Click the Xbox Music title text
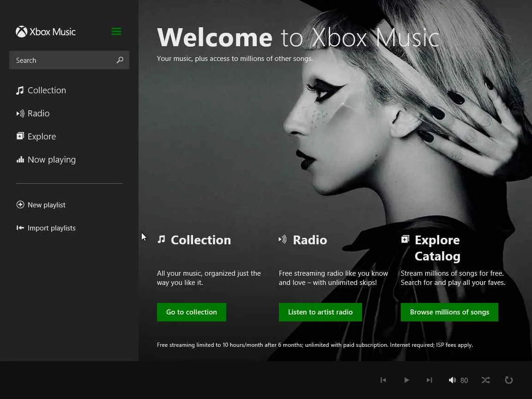This screenshot has height=399, width=532. [53, 32]
